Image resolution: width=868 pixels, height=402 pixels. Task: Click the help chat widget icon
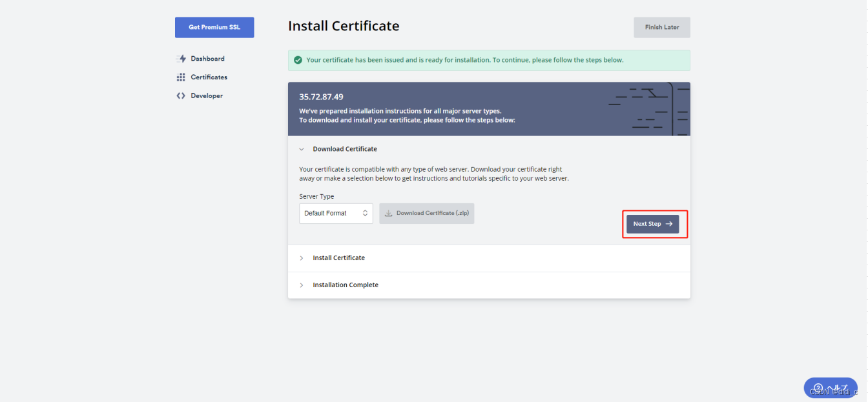[x=818, y=388]
